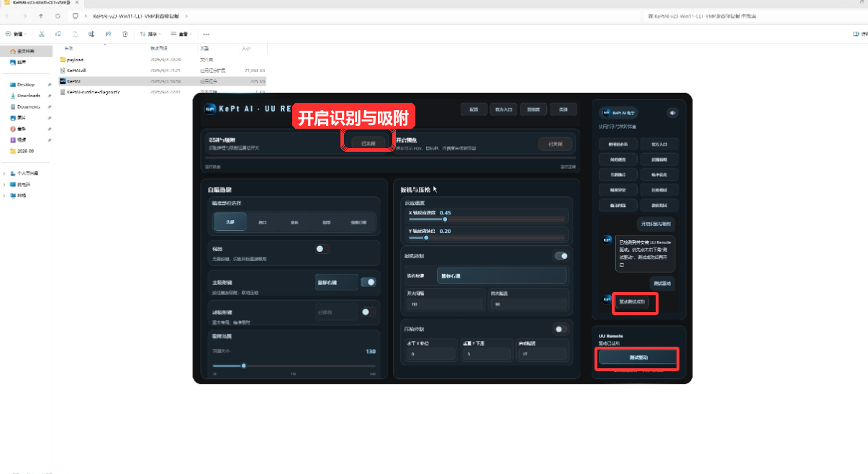Expand the first tree node above 此电脑

click(x=4, y=174)
